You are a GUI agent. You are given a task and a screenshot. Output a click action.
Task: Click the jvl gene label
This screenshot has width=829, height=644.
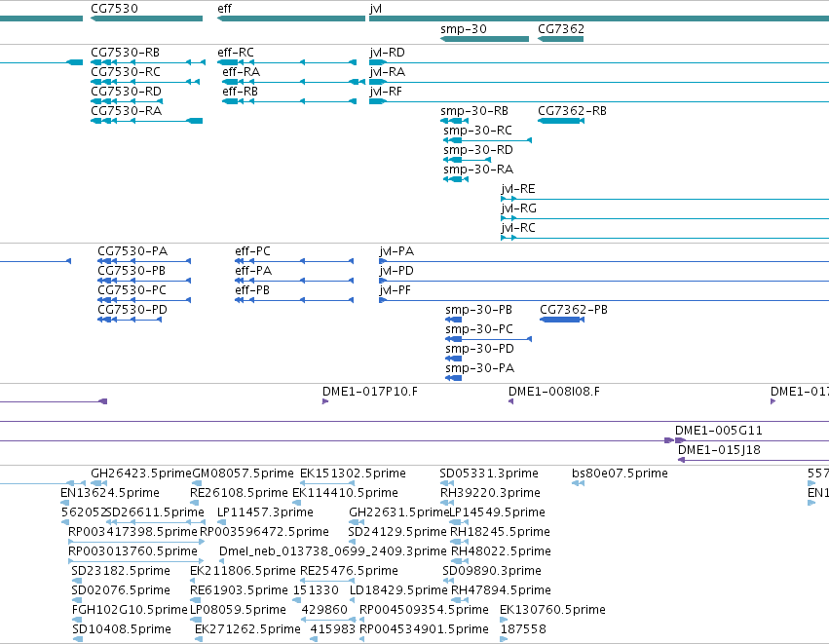point(375,9)
